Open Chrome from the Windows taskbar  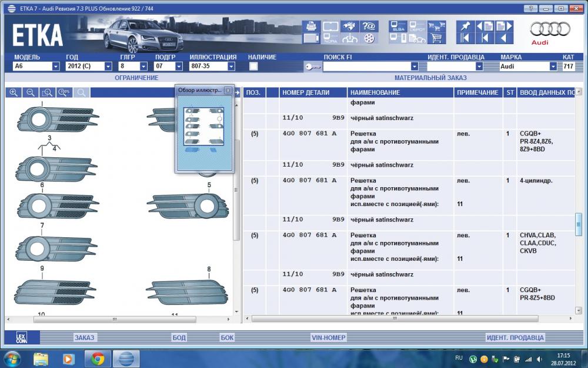[x=98, y=359]
